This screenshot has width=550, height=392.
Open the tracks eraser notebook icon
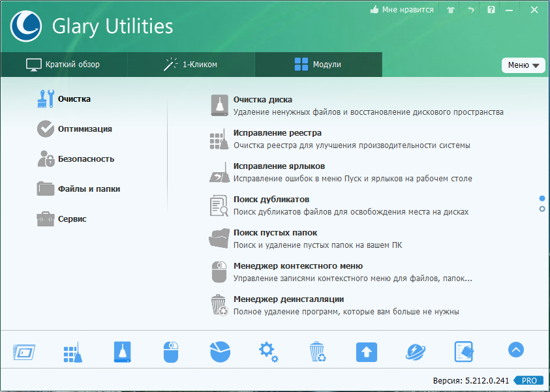tap(464, 352)
